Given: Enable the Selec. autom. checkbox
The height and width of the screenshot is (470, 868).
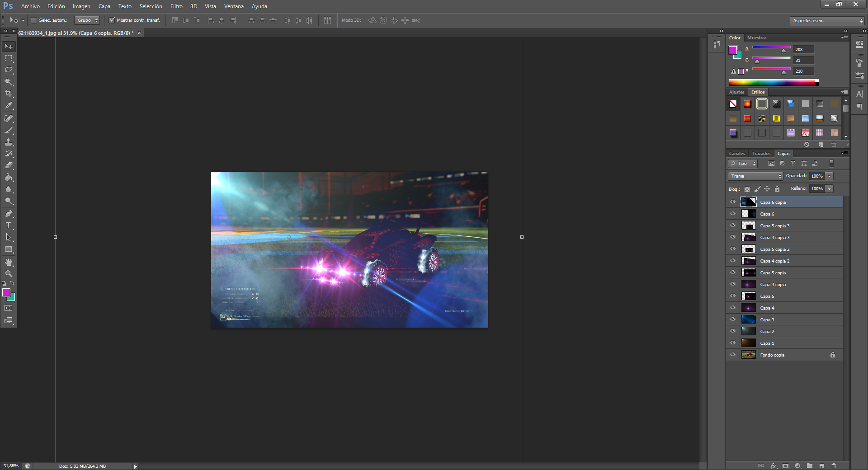Looking at the screenshot, I should [x=34, y=20].
